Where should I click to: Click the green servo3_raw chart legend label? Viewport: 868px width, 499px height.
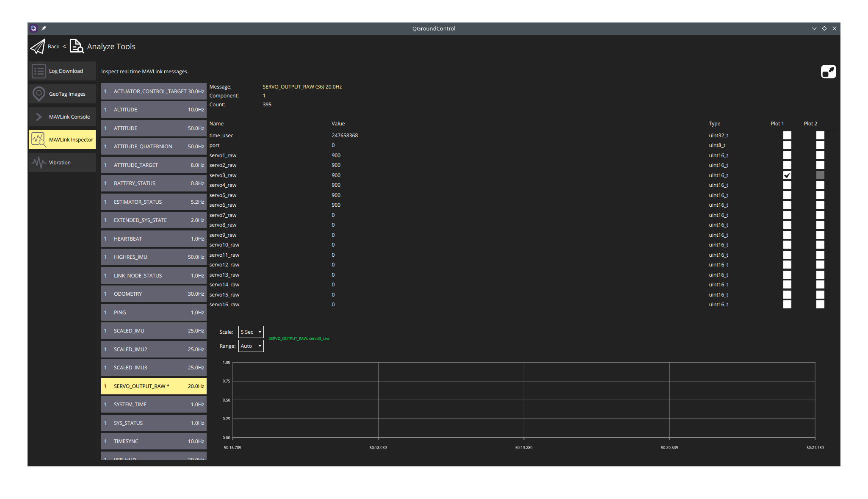[299, 338]
